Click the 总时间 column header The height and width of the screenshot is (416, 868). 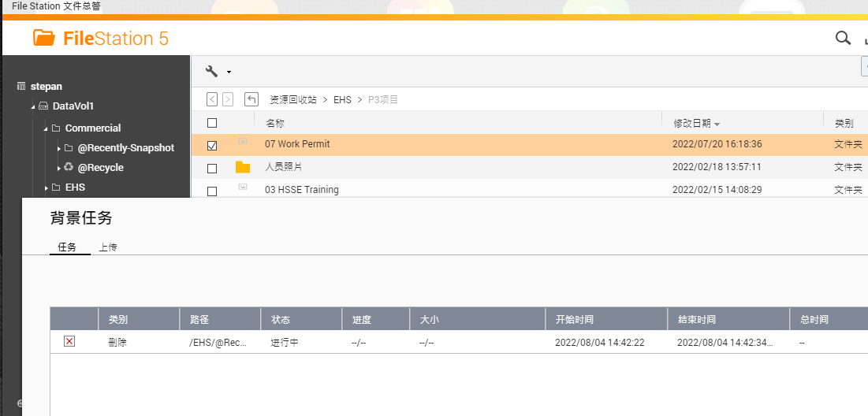pyautogui.click(x=814, y=319)
